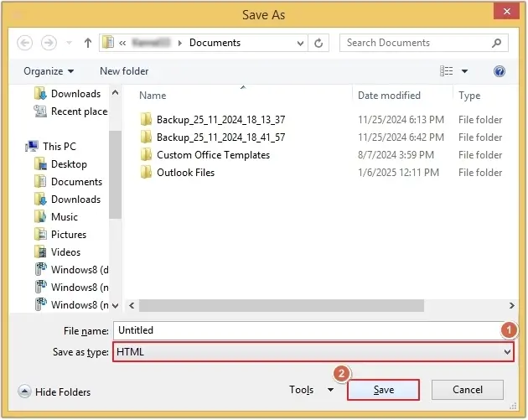Click the Music folder icon
This screenshot has width=528, height=420.
40,216
